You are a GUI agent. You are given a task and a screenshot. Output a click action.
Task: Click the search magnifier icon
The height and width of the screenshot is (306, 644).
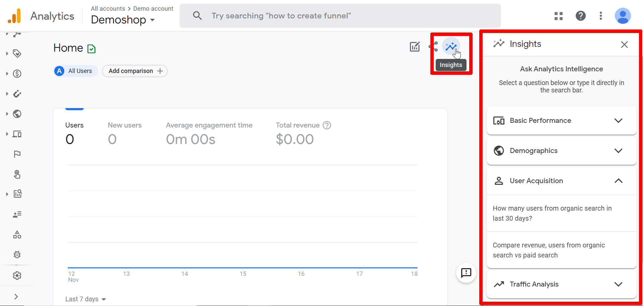pyautogui.click(x=197, y=15)
